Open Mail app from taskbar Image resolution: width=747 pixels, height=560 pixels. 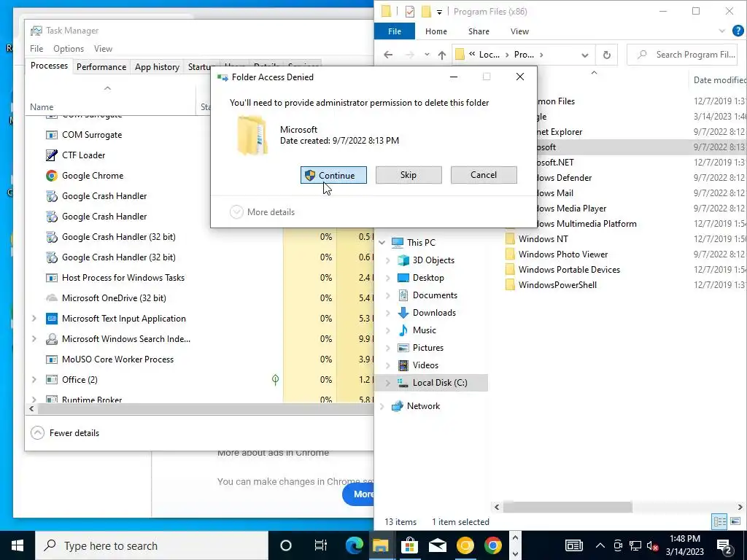click(x=437, y=545)
